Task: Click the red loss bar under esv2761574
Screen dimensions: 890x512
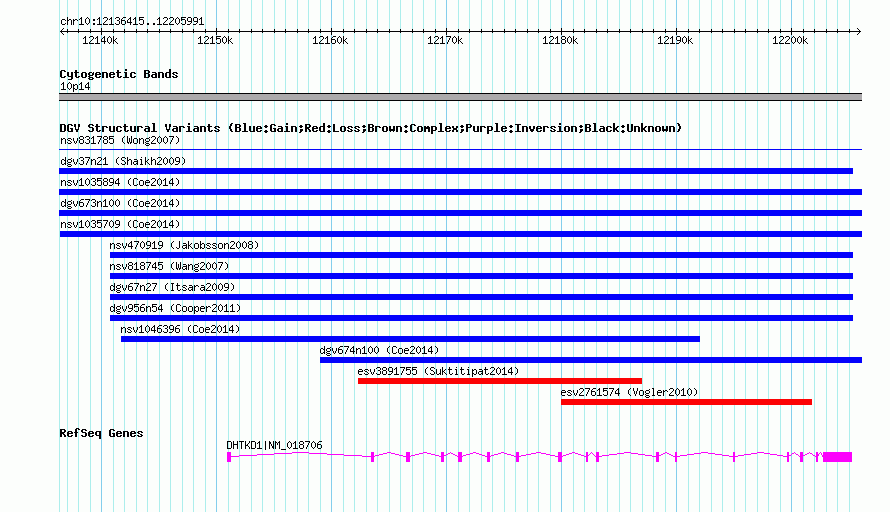Action: (x=686, y=402)
